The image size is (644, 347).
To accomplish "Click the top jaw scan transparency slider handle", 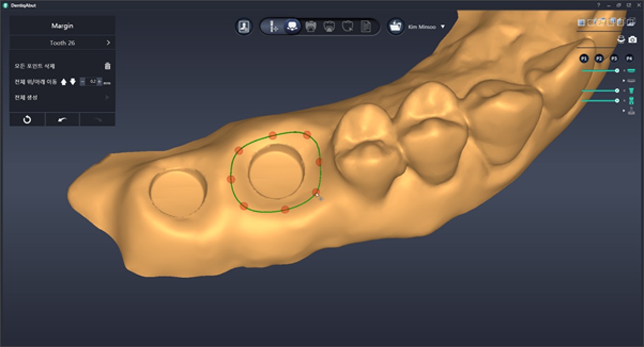I will (617, 71).
